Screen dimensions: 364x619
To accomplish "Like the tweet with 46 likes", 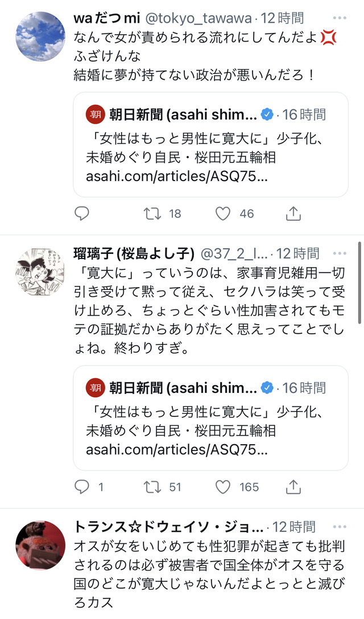I will 223,214.
